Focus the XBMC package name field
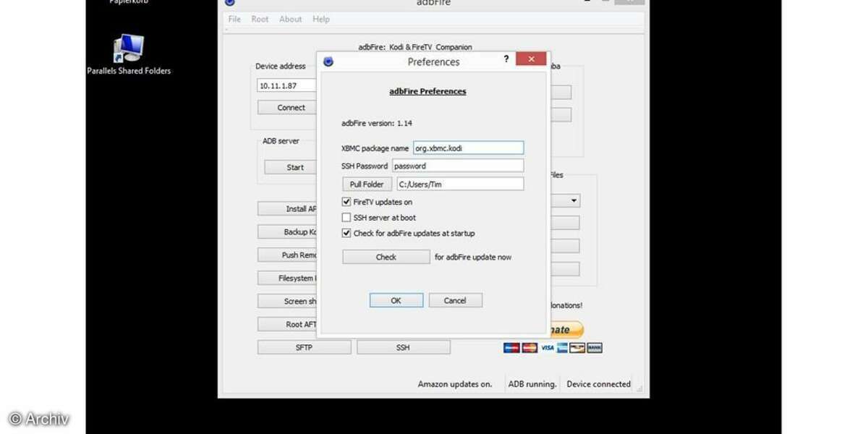The image size is (868, 434). 468,148
